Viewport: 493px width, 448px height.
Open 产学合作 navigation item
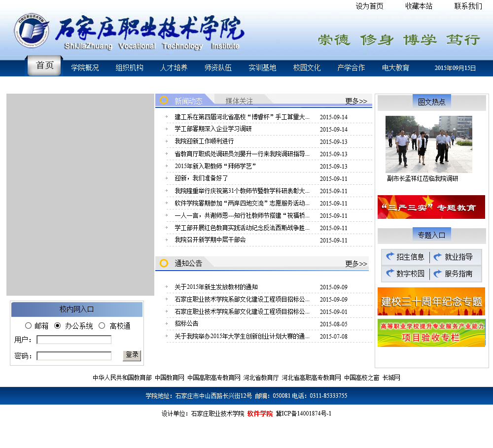[351, 68]
